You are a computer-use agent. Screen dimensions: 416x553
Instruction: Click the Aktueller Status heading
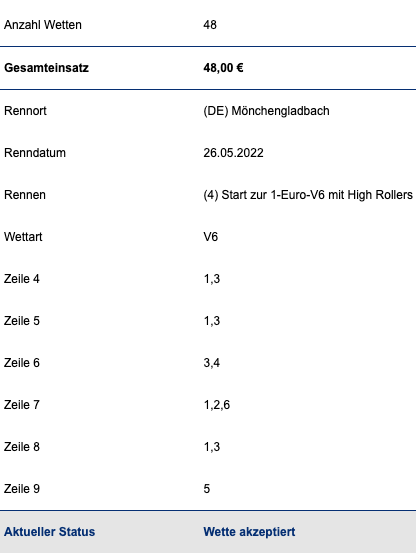click(x=49, y=532)
